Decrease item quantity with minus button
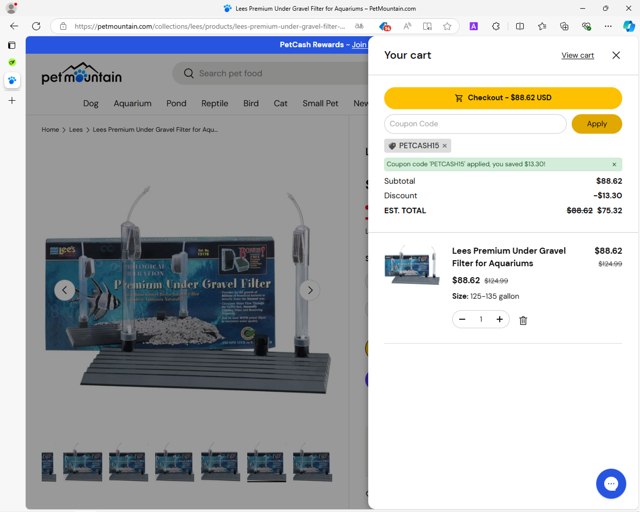The height and width of the screenshot is (512, 640). [462, 319]
